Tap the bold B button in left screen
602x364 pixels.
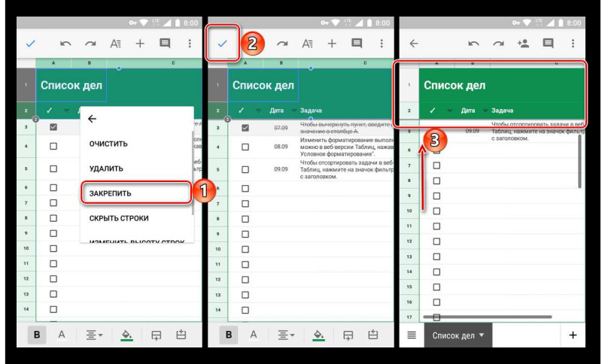tap(37, 335)
